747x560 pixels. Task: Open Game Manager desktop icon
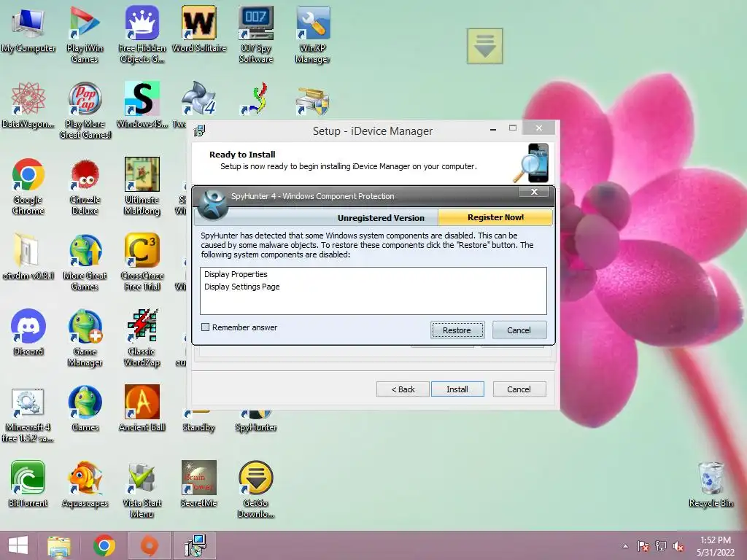[x=85, y=338]
